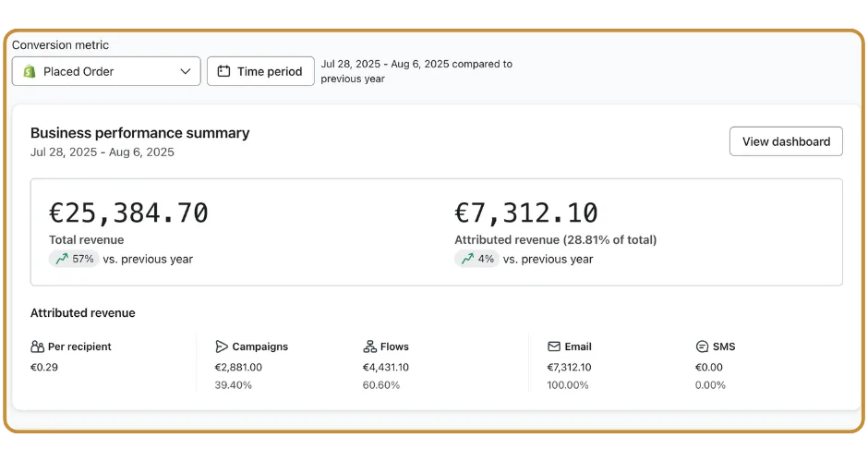Click the Flows hierarchy icon
The image size is (868, 462).
tap(369, 346)
